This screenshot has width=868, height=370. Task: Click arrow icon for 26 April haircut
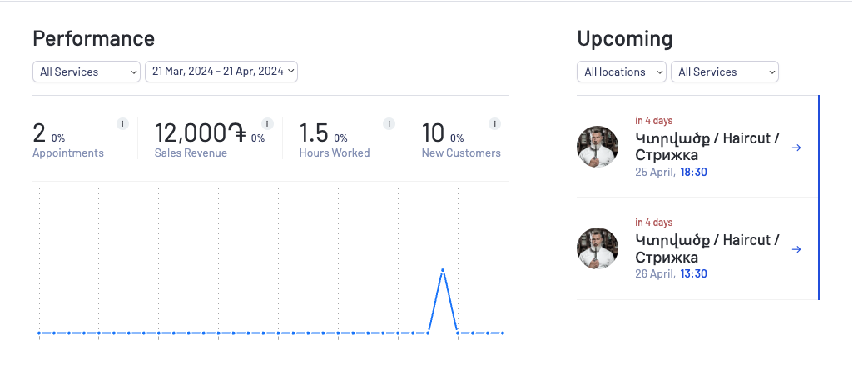(x=796, y=249)
